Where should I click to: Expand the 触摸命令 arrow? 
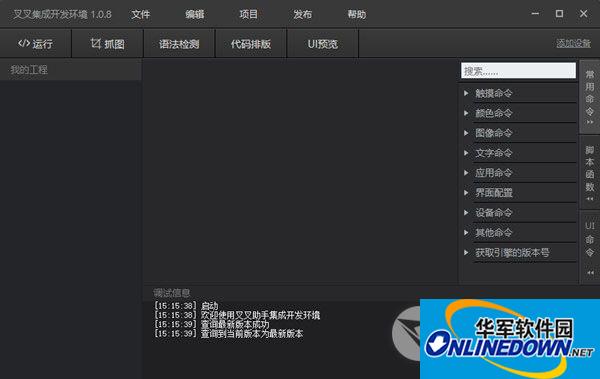point(466,93)
